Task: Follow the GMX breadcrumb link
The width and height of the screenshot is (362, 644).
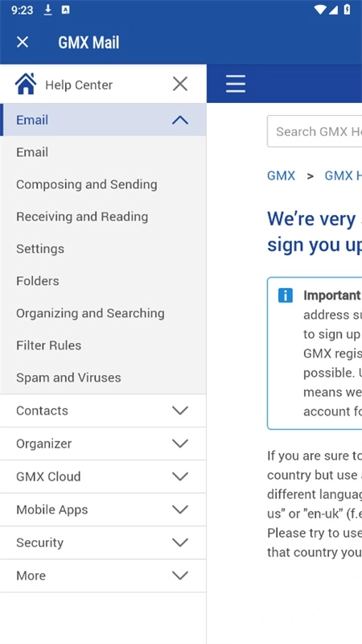Action: 281,175
